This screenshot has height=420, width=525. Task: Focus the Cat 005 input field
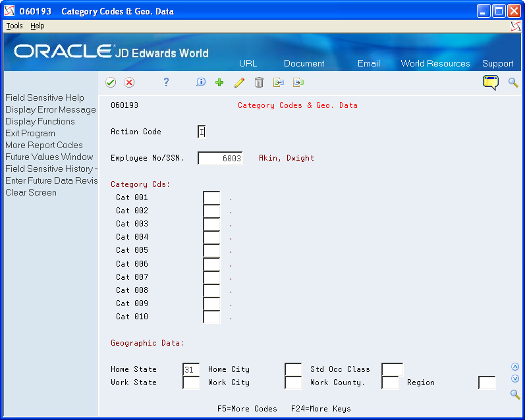211,251
